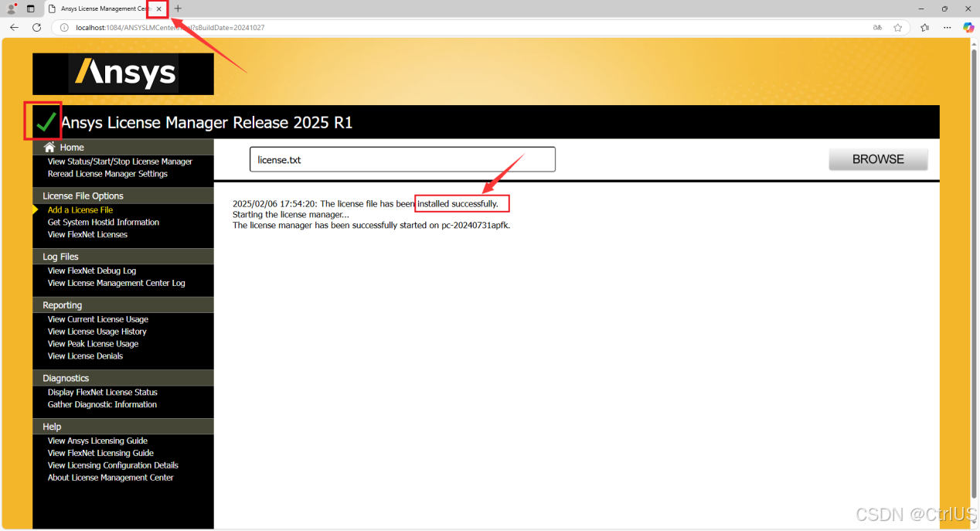The width and height of the screenshot is (980, 531).
Task: Restore down the browser window
Action: point(944,9)
